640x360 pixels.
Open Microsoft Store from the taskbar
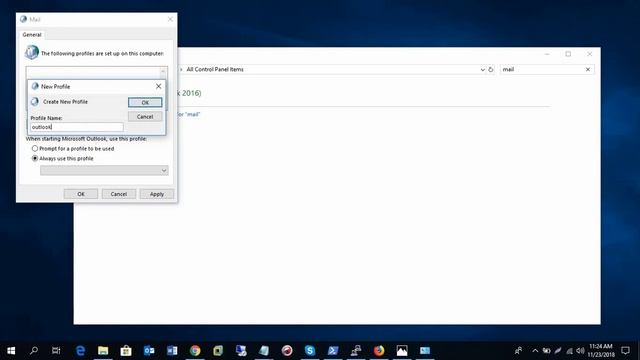126,351
